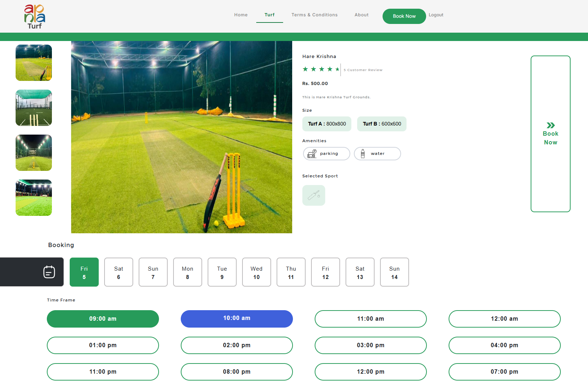Click the calendar icon in the booking bar
This screenshot has width=588, height=386.
point(49,272)
